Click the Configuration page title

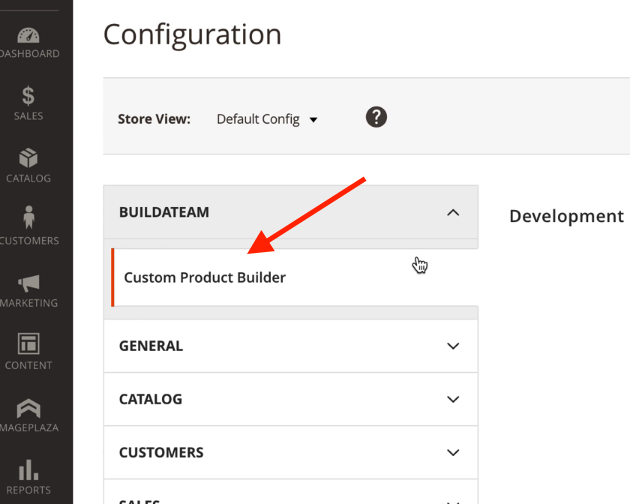click(x=192, y=35)
